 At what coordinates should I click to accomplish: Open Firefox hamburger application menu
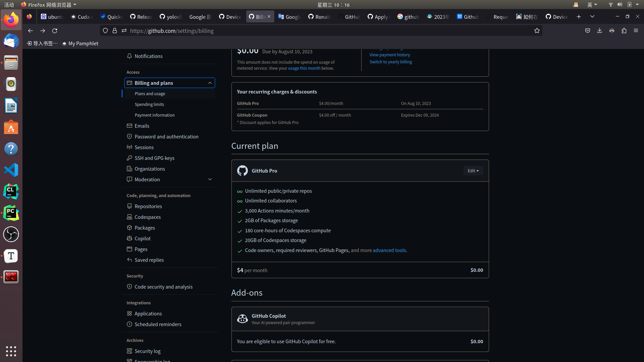(x=636, y=31)
